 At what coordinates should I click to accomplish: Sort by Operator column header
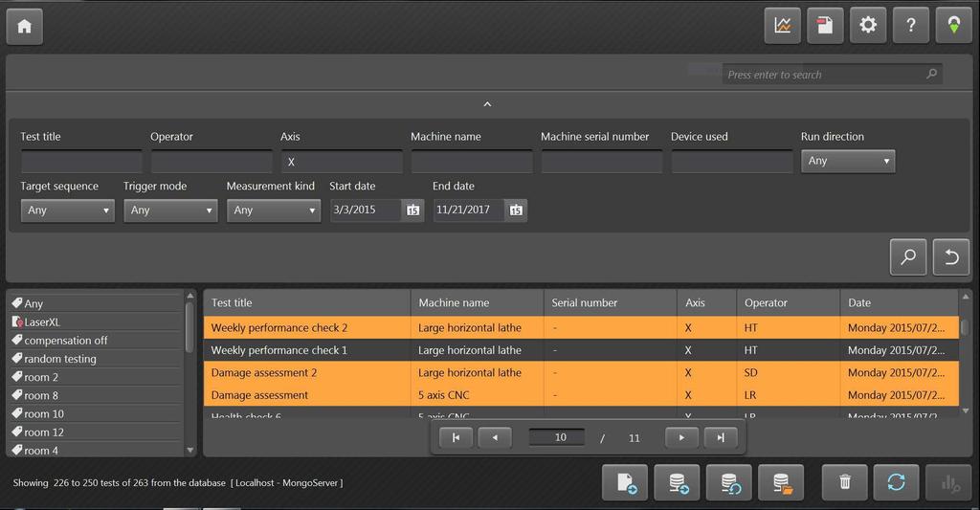[x=789, y=302]
